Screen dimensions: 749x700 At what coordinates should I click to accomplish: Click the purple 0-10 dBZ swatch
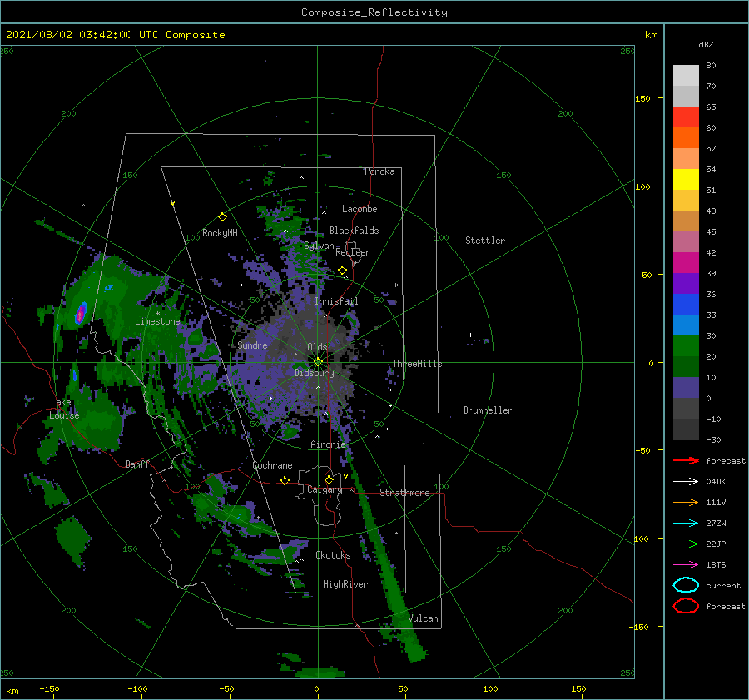coord(686,388)
